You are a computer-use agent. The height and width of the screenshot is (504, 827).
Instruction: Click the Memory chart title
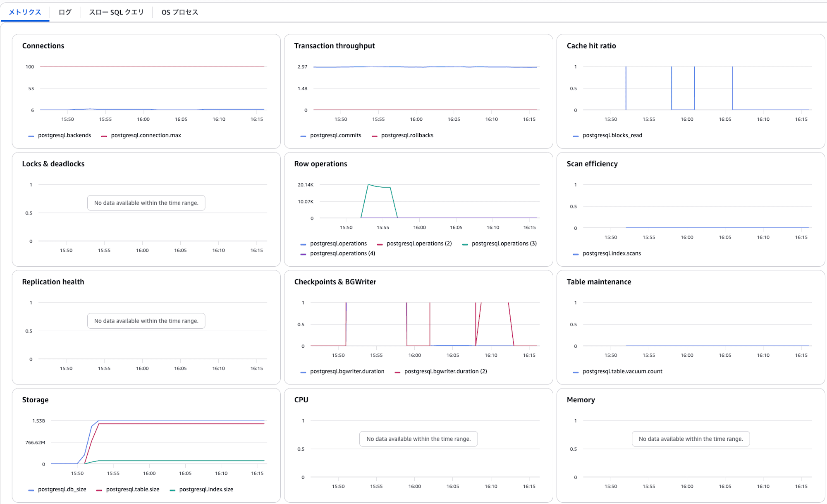click(581, 400)
